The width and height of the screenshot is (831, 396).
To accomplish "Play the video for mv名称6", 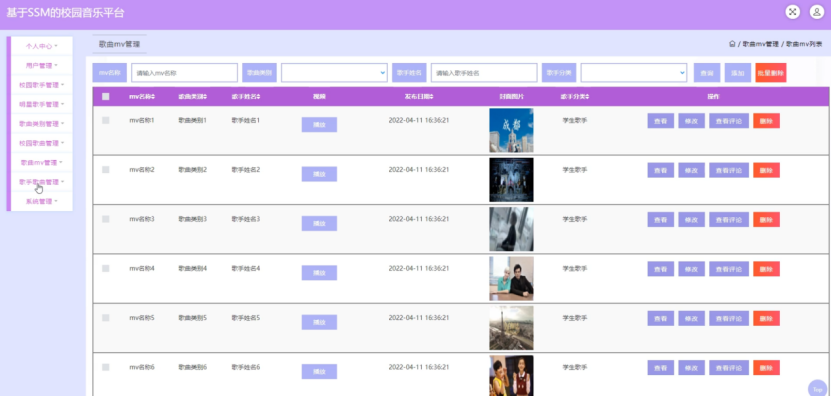I will pyautogui.click(x=319, y=371).
